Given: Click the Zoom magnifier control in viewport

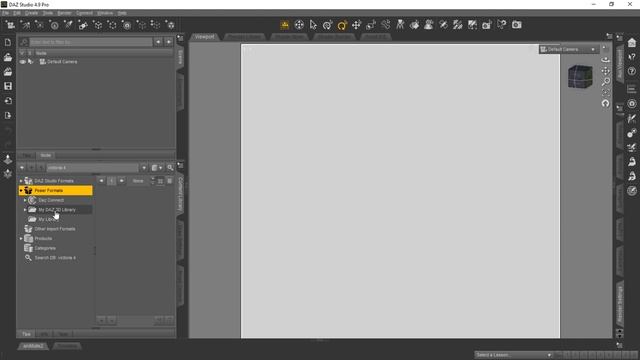Looking at the screenshot, I should pos(605,82).
